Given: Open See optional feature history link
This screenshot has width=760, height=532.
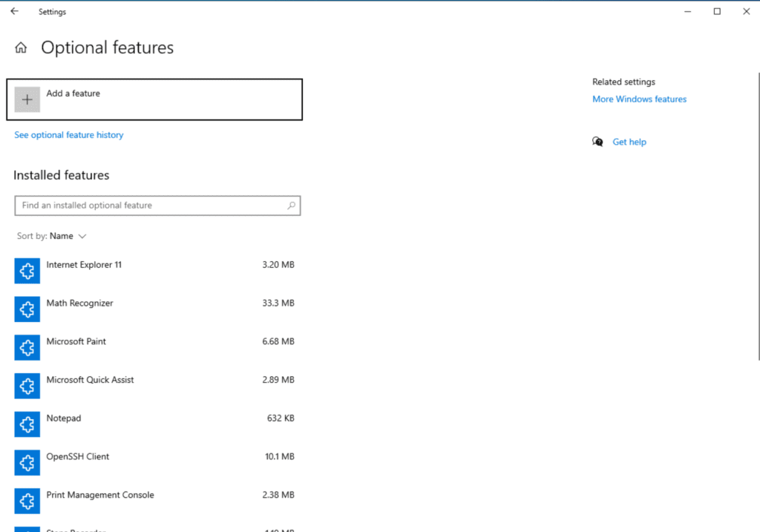Looking at the screenshot, I should pyautogui.click(x=69, y=135).
